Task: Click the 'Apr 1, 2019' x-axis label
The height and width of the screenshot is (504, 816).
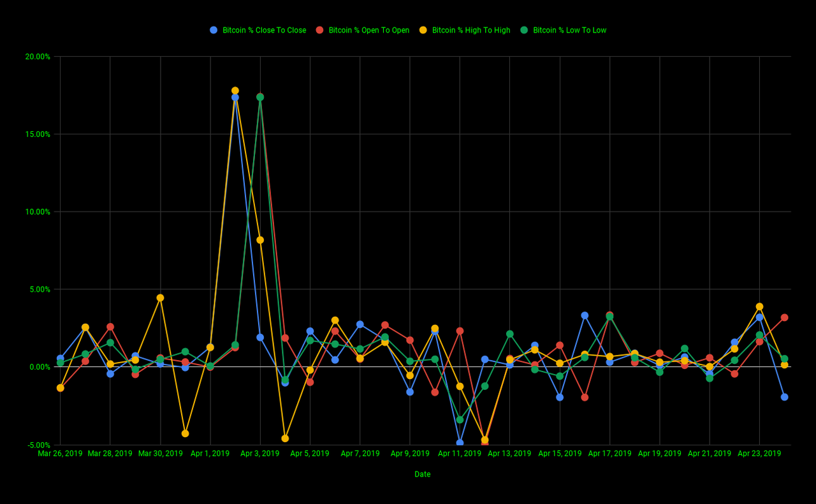Action: (x=210, y=454)
